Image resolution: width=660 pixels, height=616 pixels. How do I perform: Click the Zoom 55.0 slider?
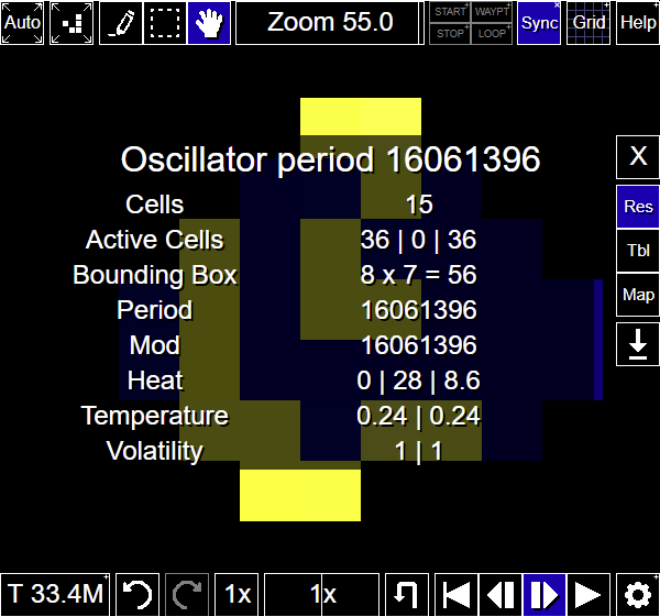pos(330,23)
